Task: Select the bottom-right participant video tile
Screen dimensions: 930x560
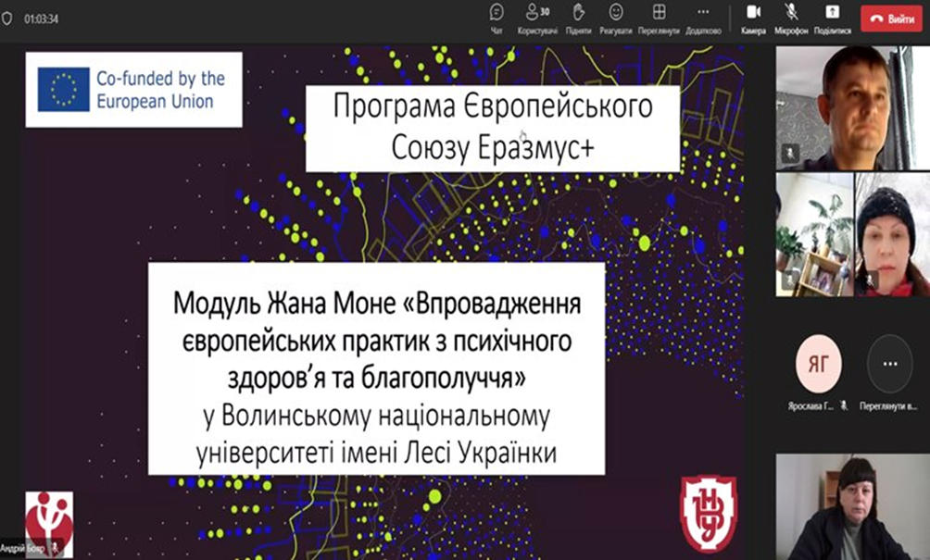Action: pyautogui.click(x=850, y=506)
